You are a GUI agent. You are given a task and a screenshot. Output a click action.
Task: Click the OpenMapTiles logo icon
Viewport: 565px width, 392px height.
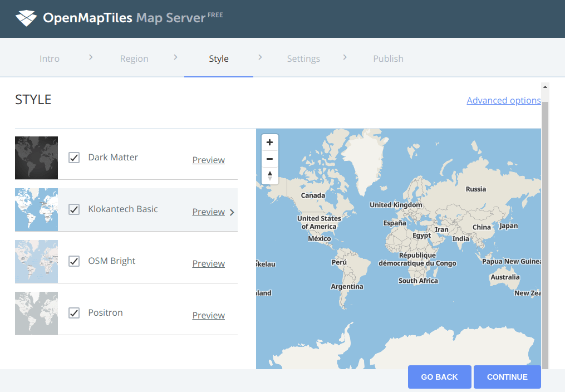[x=26, y=18]
